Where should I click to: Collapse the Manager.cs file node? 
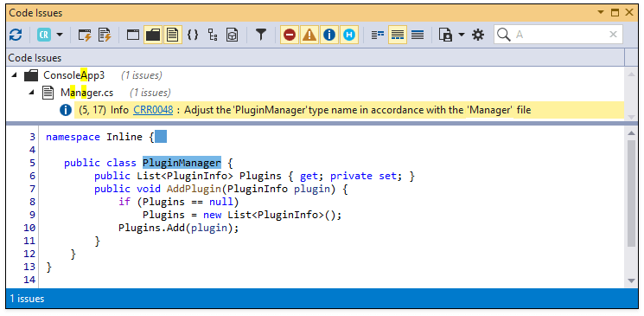point(32,93)
